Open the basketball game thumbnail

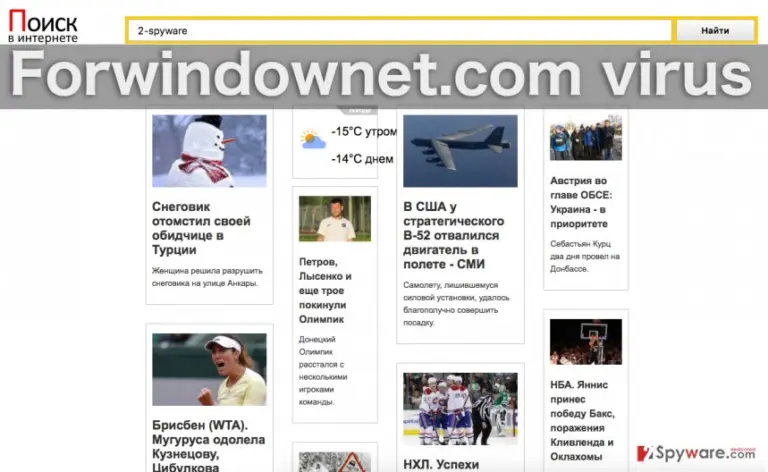tap(586, 342)
